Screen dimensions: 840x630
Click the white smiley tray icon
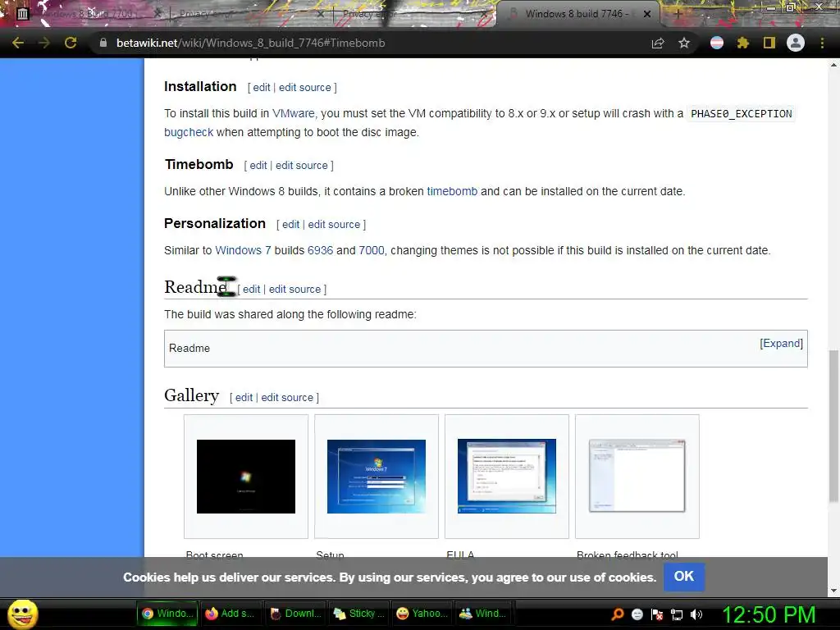click(637, 614)
